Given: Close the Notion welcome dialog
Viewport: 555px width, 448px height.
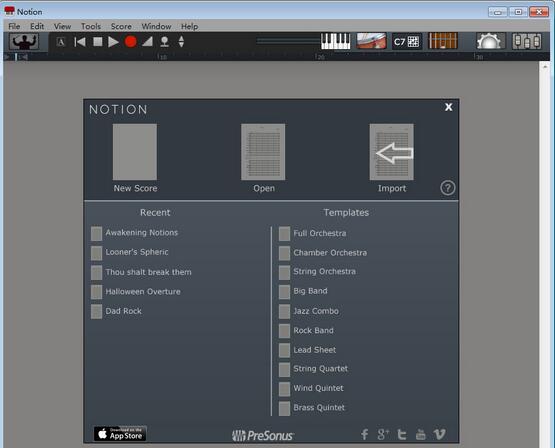Looking at the screenshot, I should (448, 107).
